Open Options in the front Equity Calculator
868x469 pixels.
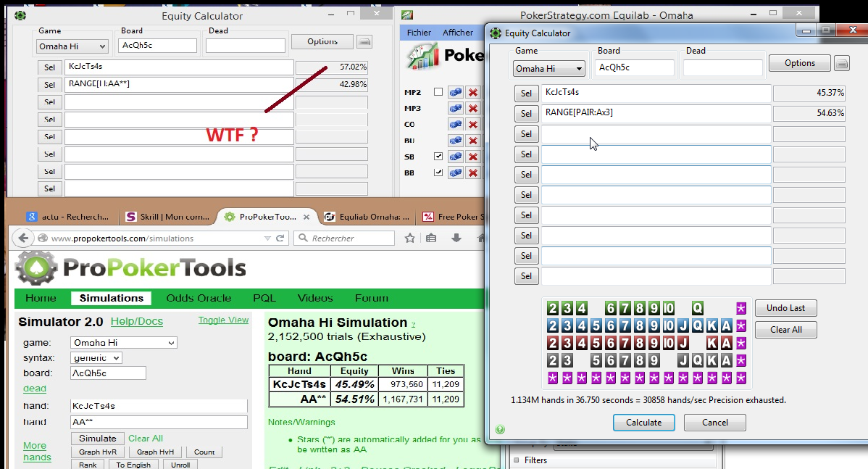(799, 63)
